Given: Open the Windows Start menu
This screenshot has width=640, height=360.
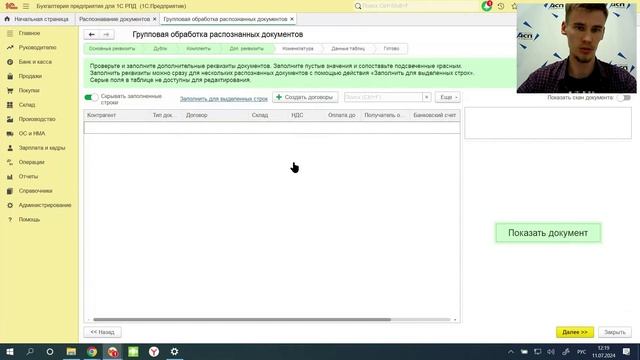Looking at the screenshot, I should coord(10,351).
